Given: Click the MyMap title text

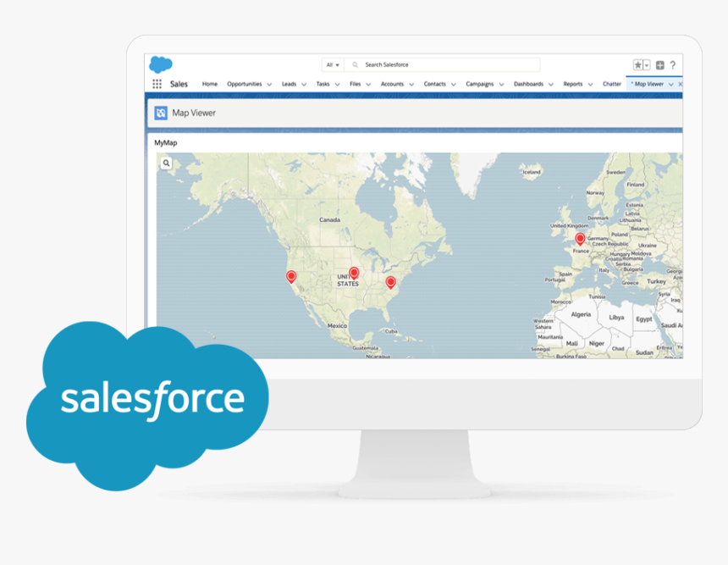Looking at the screenshot, I should coord(166,142).
